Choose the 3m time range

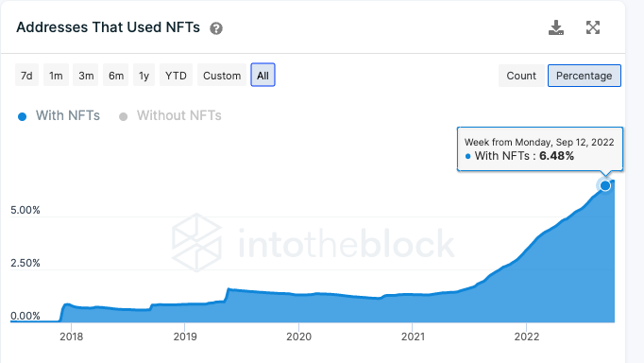coord(86,76)
